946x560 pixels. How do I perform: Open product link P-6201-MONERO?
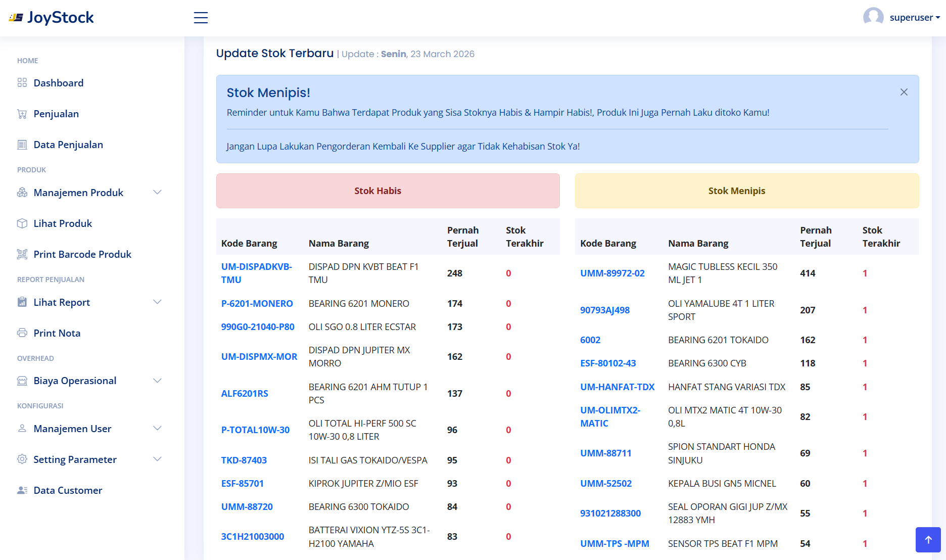coord(257,304)
